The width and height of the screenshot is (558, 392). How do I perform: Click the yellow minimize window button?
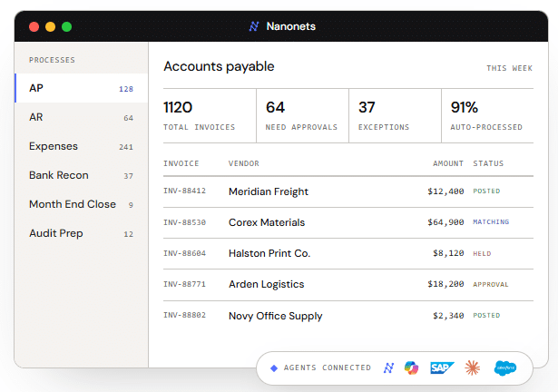pos(51,26)
